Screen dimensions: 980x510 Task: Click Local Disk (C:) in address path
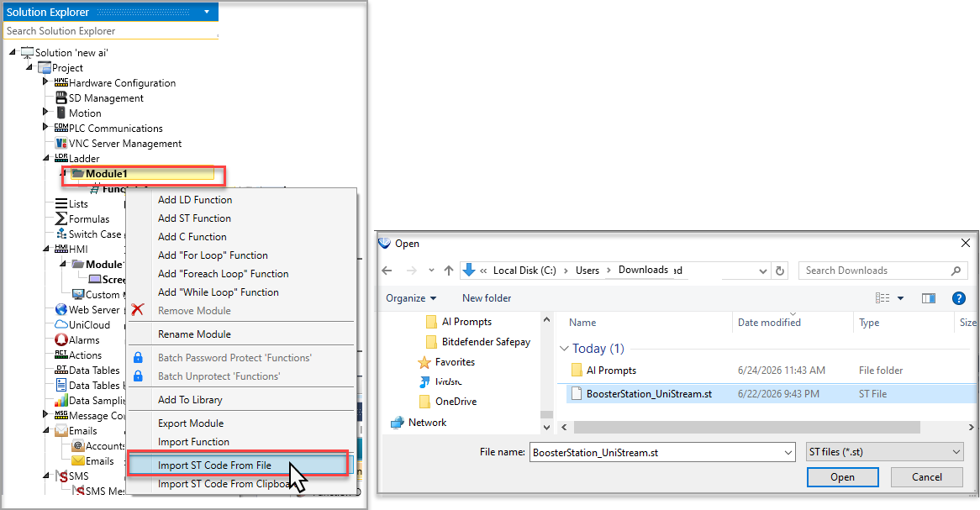524,271
